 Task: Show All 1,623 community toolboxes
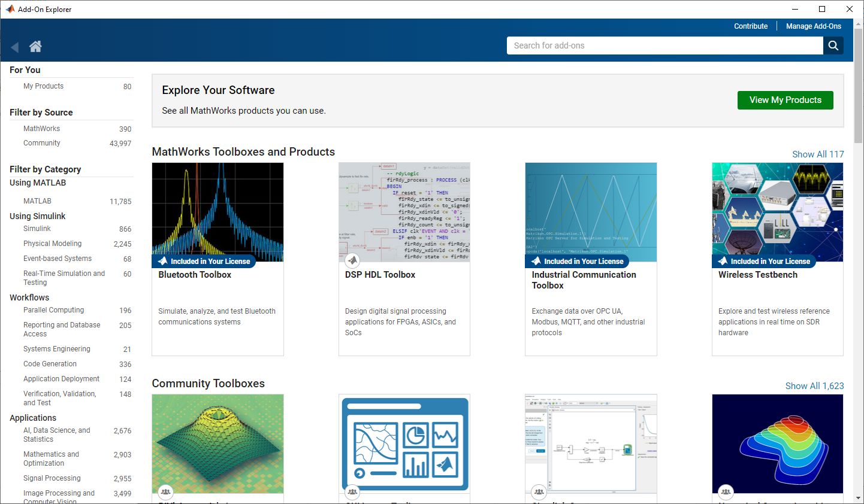[815, 386]
